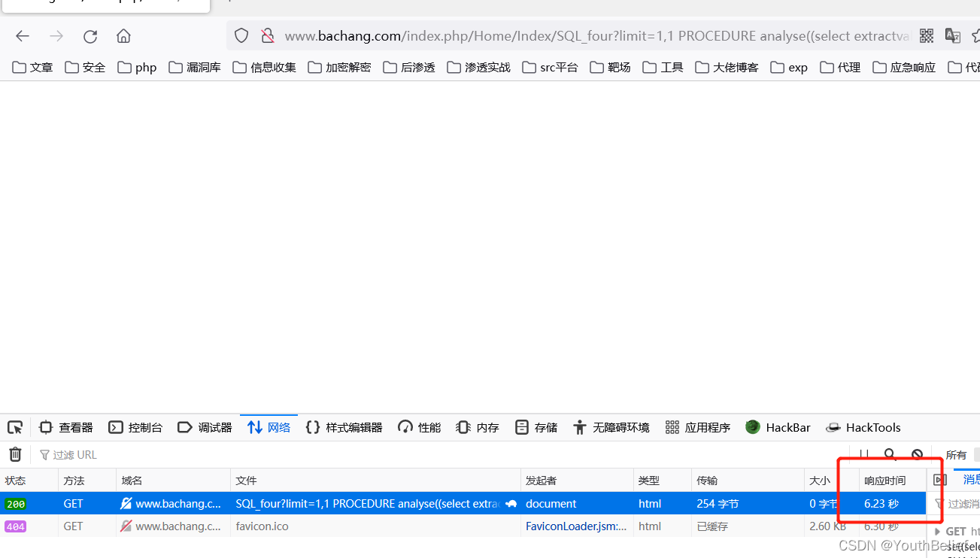Switch to the 样式编辑器 tab
Viewport: 980px width, 558px height.
pyautogui.click(x=344, y=427)
